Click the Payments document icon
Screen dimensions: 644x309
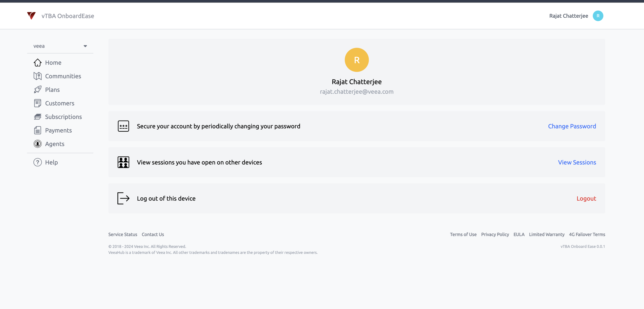[x=37, y=130]
